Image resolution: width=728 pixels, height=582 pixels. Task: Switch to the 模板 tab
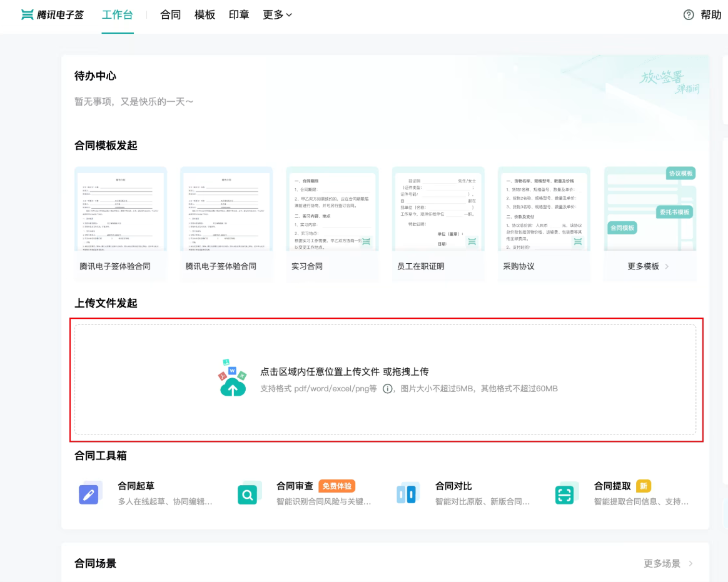pos(205,15)
